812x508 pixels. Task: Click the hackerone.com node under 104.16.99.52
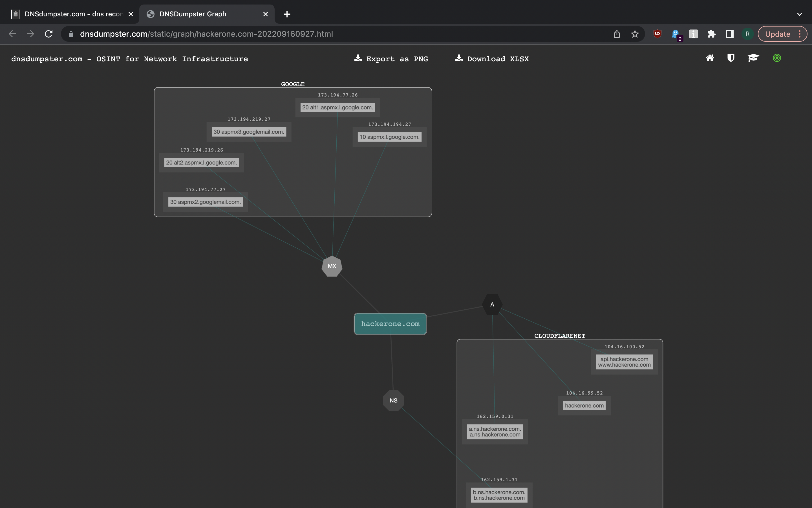tap(584, 406)
